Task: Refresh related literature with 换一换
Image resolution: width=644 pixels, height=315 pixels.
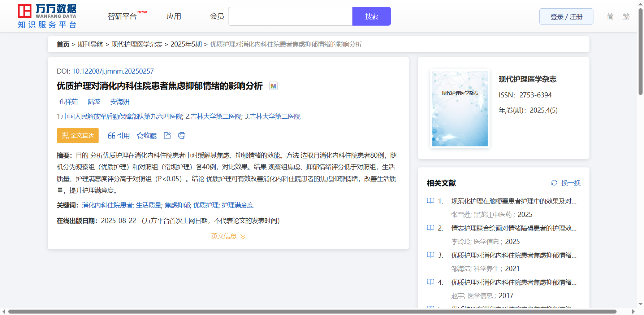Action: tap(566, 183)
